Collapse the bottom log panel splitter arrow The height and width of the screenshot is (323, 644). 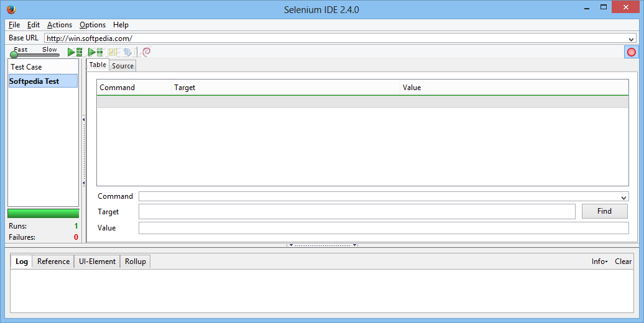click(x=291, y=245)
